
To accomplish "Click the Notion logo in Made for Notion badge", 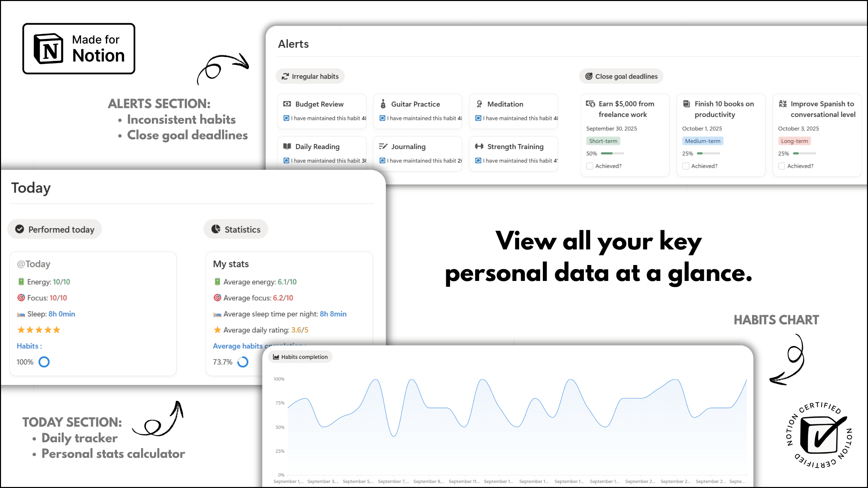I will click(48, 49).
